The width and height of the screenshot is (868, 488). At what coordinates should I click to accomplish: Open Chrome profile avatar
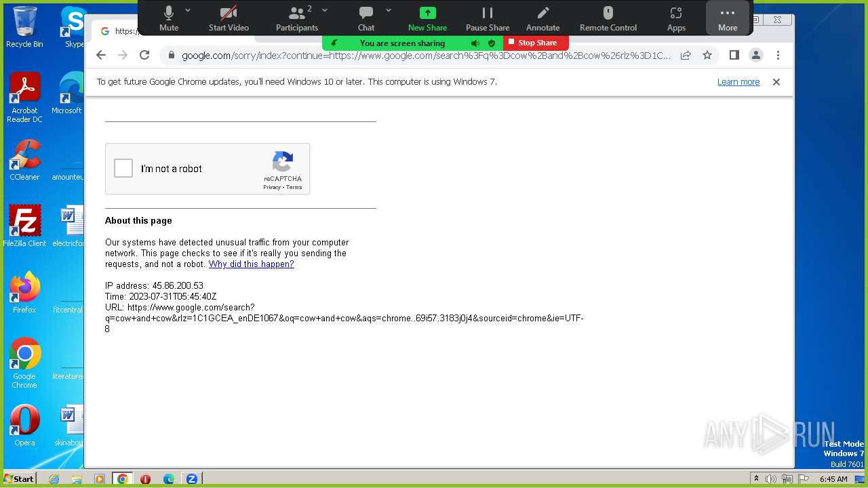(x=756, y=56)
